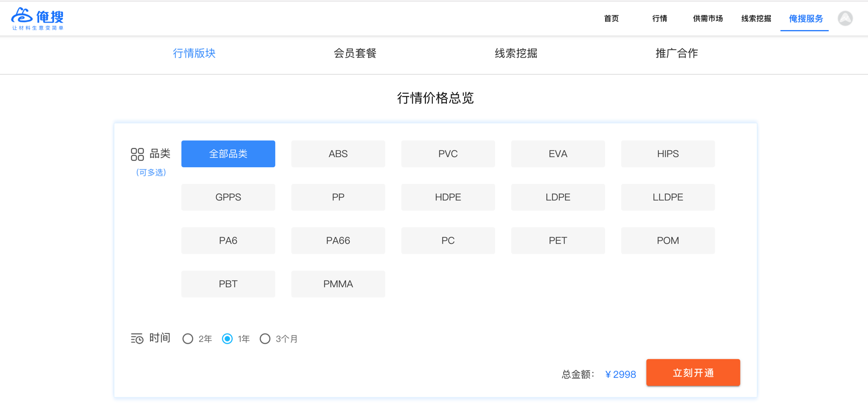
Task: Choose the 3个月 radio option
Action: [x=265, y=339]
